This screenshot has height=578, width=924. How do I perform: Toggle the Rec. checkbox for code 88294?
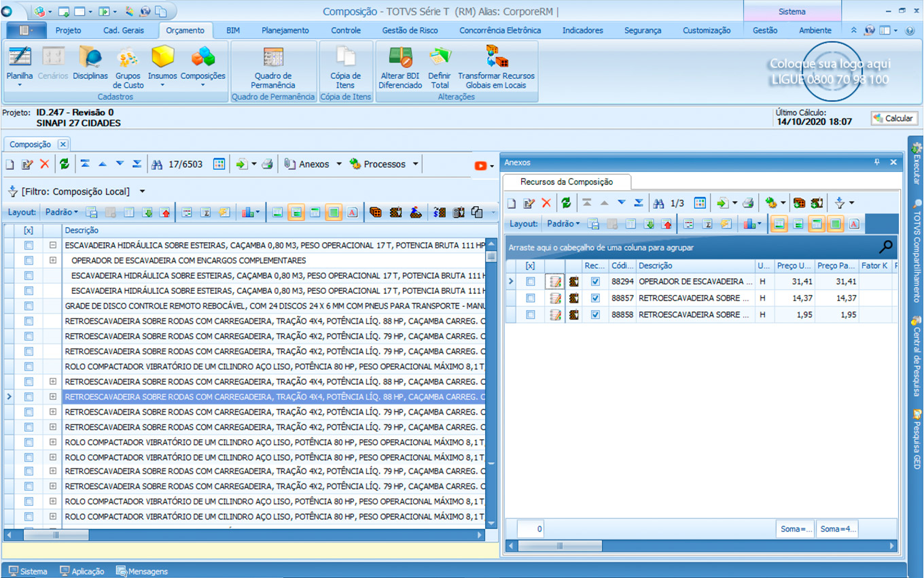(595, 282)
